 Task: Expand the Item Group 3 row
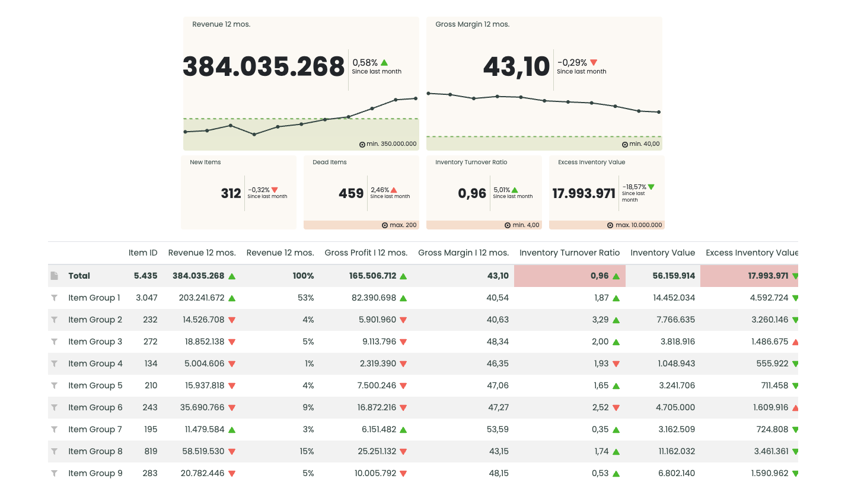[x=95, y=342]
